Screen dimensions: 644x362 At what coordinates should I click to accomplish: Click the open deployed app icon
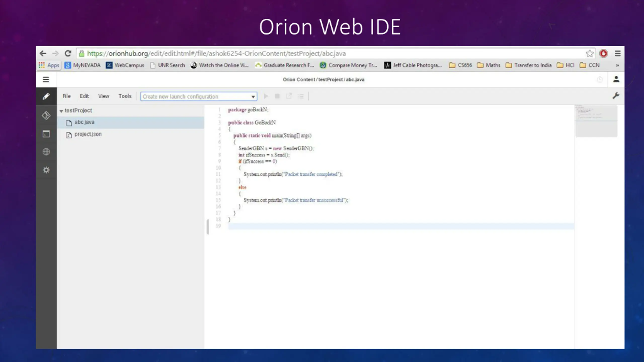point(289,96)
